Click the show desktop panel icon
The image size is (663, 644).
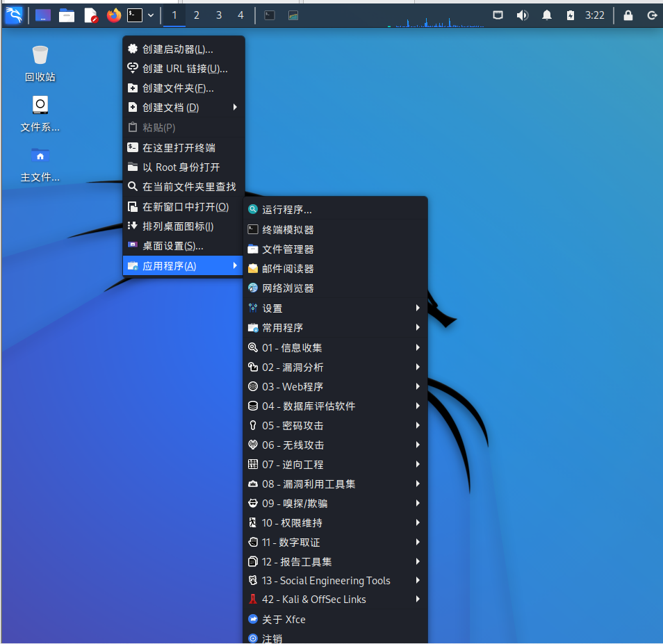pyautogui.click(x=42, y=16)
